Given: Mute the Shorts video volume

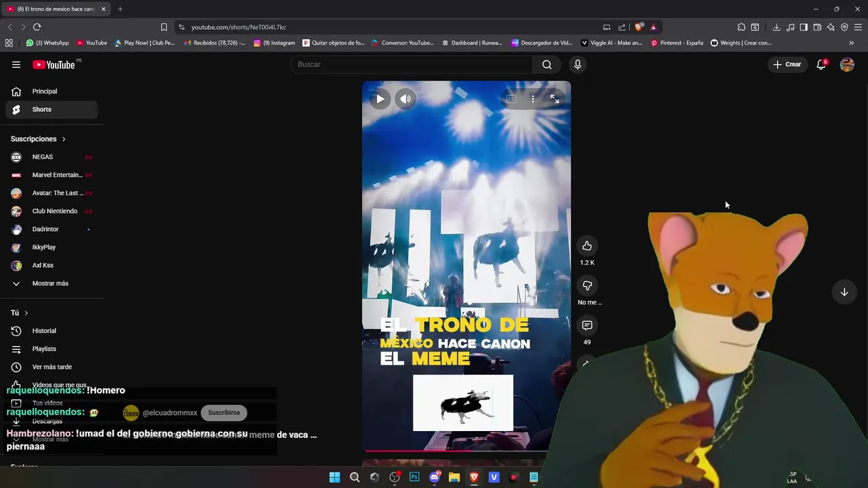Looking at the screenshot, I should click(406, 99).
